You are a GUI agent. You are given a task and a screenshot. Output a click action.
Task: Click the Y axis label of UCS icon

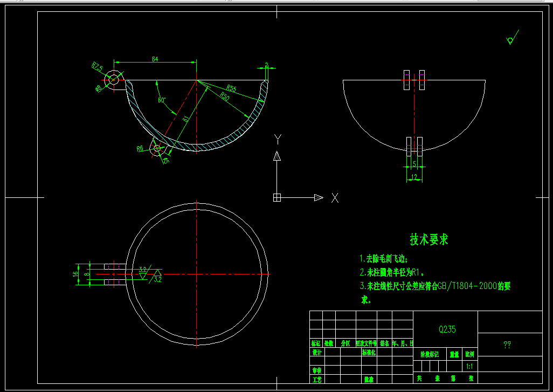click(x=278, y=139)
